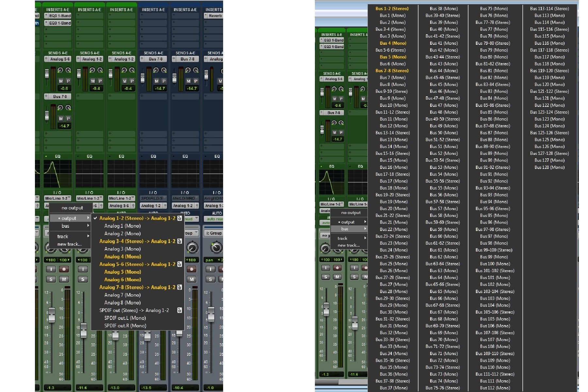The image size is (588, 392).
Task: Choose 'no output' in the left mixer menu
Action: click(x=72, y=208)
